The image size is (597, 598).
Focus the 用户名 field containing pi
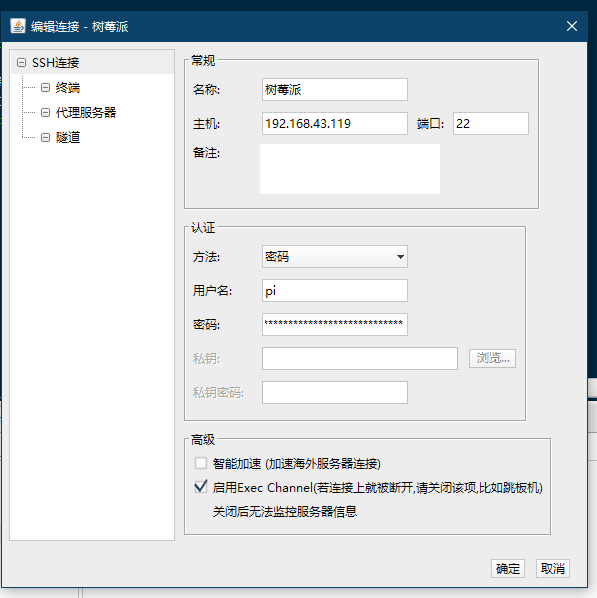335,291
